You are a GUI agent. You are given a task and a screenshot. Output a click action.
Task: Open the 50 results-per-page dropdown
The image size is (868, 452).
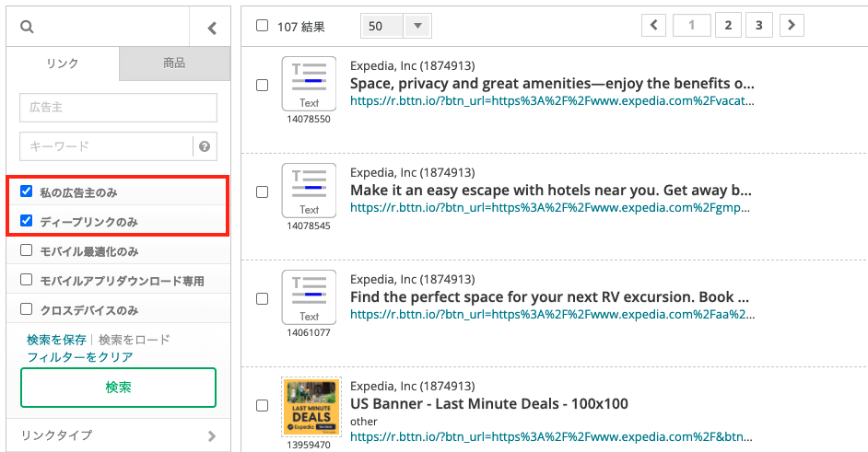pos(396,26)
